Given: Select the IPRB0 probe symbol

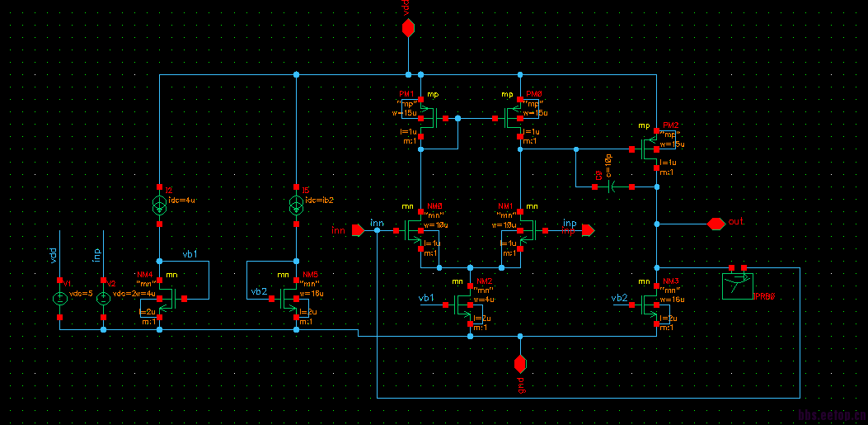Looking at the screenshot, I should (738, 283).
